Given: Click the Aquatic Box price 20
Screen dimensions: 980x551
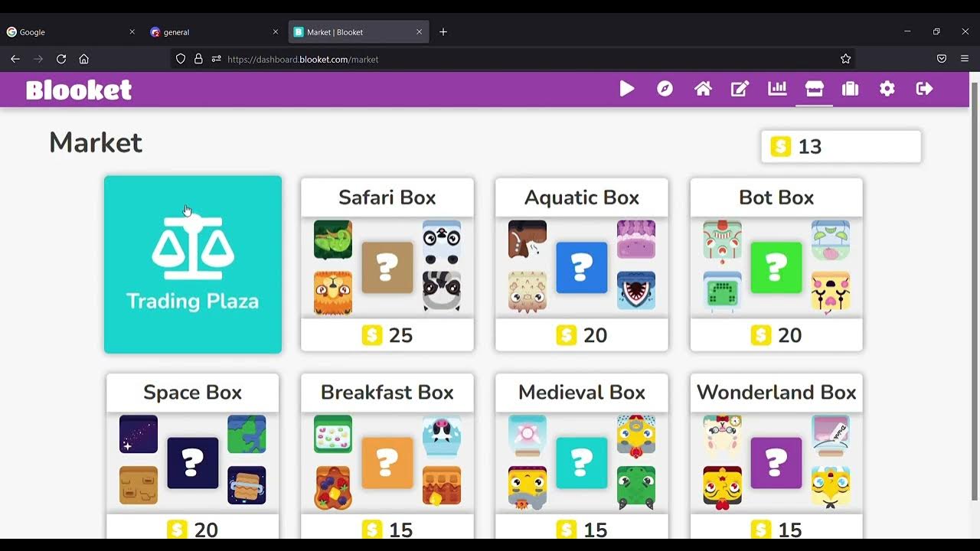Looking at the screenshot, I should 582,335.
